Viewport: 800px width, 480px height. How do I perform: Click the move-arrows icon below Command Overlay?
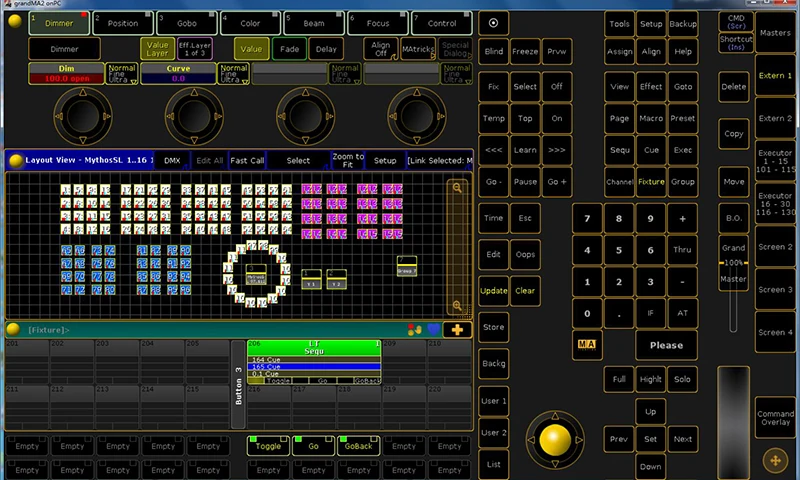coord(775,458)
